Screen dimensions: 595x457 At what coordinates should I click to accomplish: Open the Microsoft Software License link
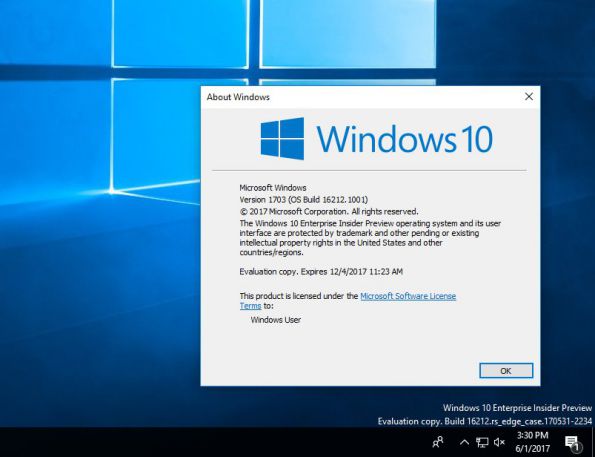[408, 296]
